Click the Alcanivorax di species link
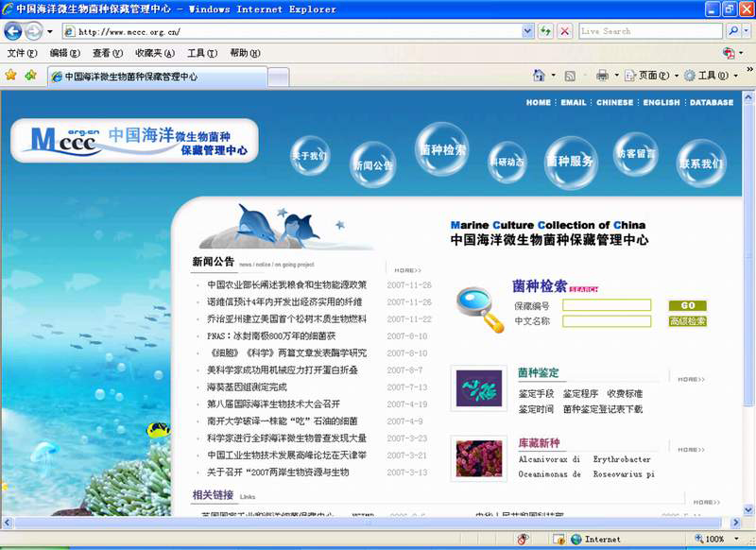Screen dimensions: 756x550 point(549,459)
